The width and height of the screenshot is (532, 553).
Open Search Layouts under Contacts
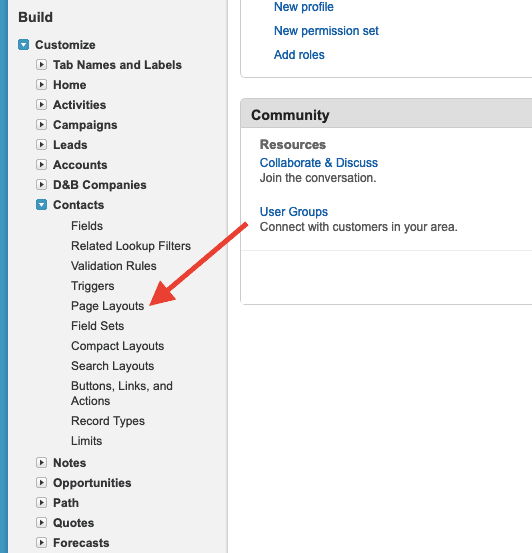point(113,366)
